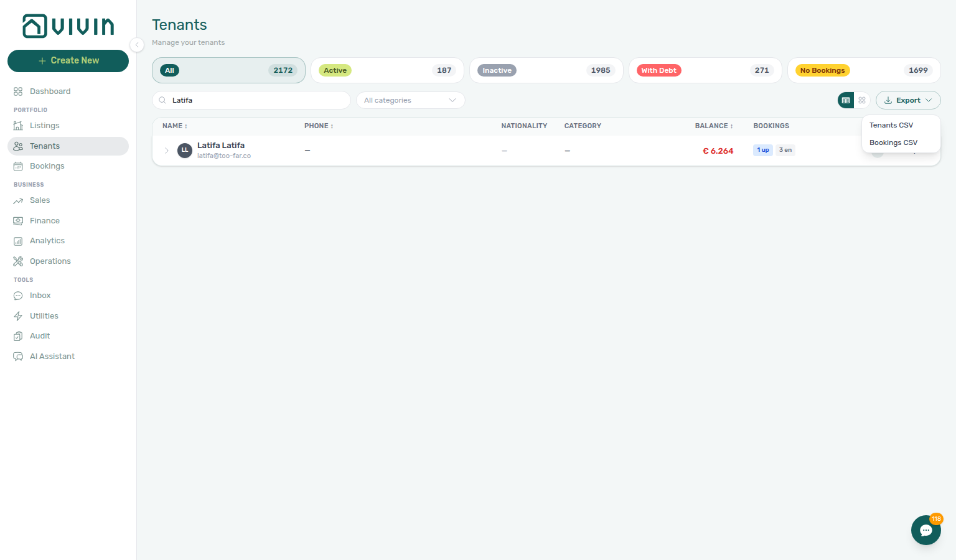This screenshot has width=956, height=560.
Task: Open the Bookings page
Action: coord(68,166)
